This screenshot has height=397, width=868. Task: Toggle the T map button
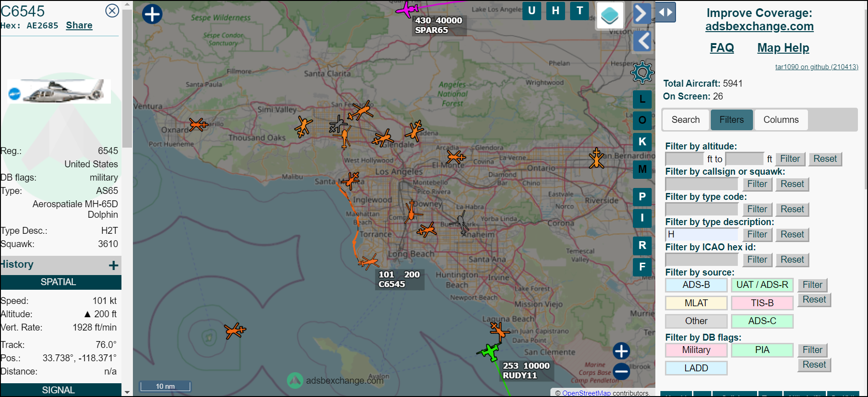coord(580,11)
